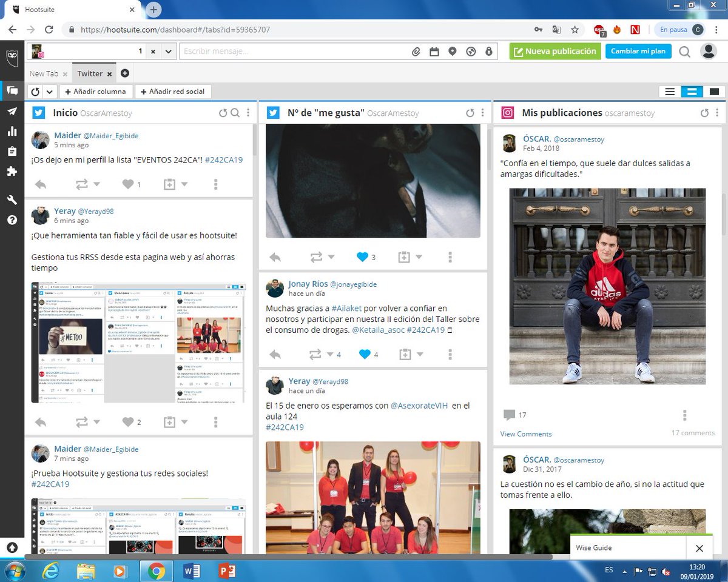Click Añadir red social button
The image size is (728, 582).
pos(172,92)
